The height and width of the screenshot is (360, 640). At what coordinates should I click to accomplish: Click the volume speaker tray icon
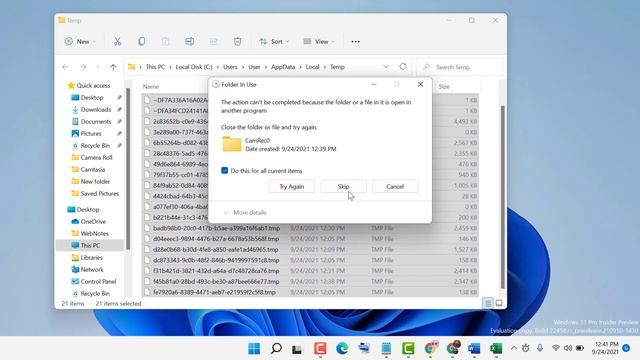568,348
